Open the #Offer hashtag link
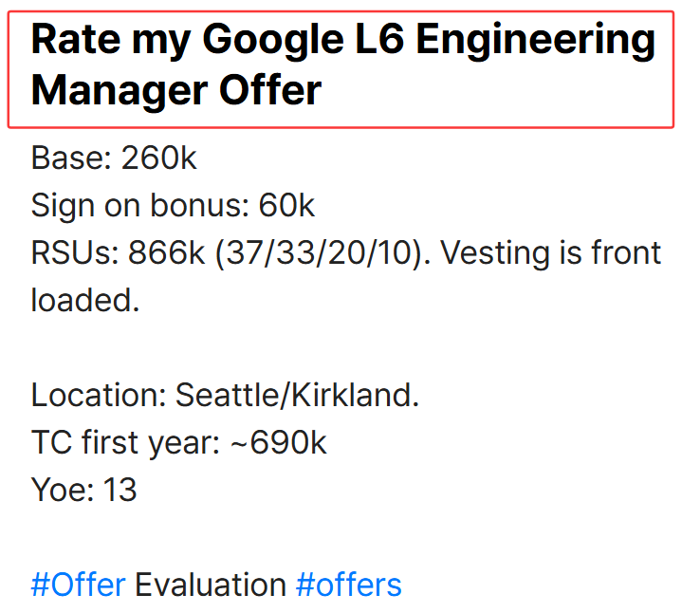This screenshot has height=613, width=700. (x=79, y=585)
